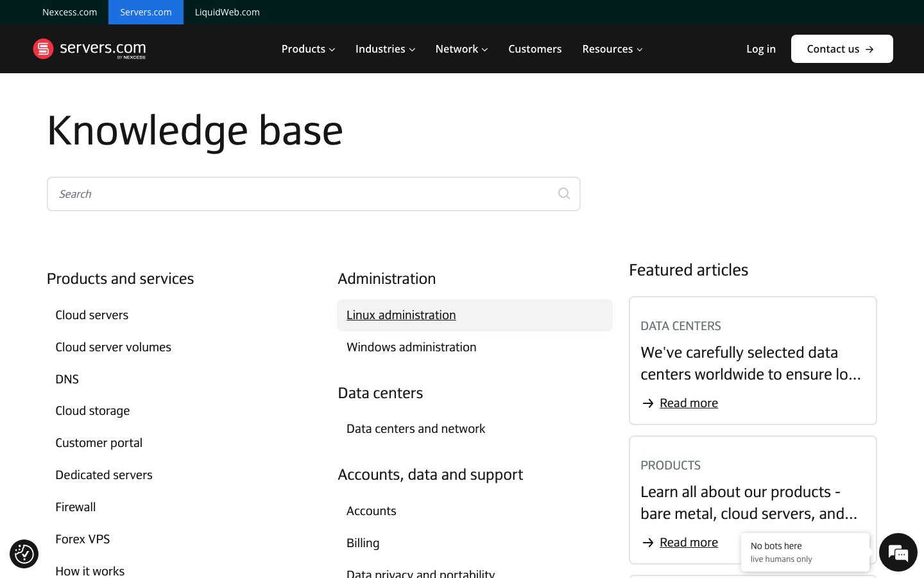Open the Customers menu item
The image size is (924, 578).
tap(535, 49)
